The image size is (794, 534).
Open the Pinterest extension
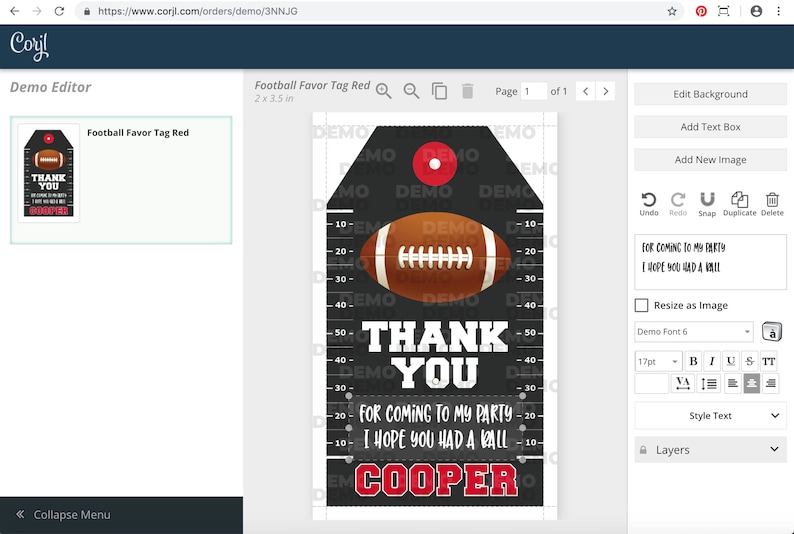tap(701, 11)
